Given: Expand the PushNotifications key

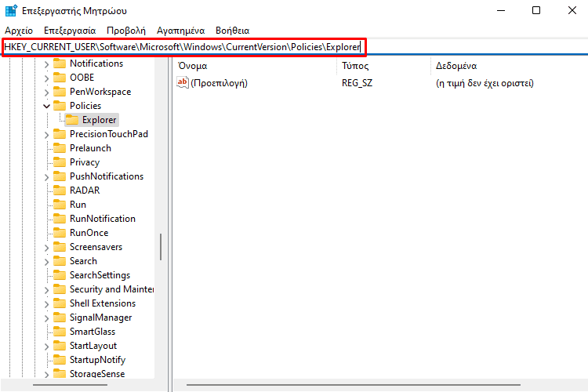Looking at the screenshot, I should pos(46,177).
